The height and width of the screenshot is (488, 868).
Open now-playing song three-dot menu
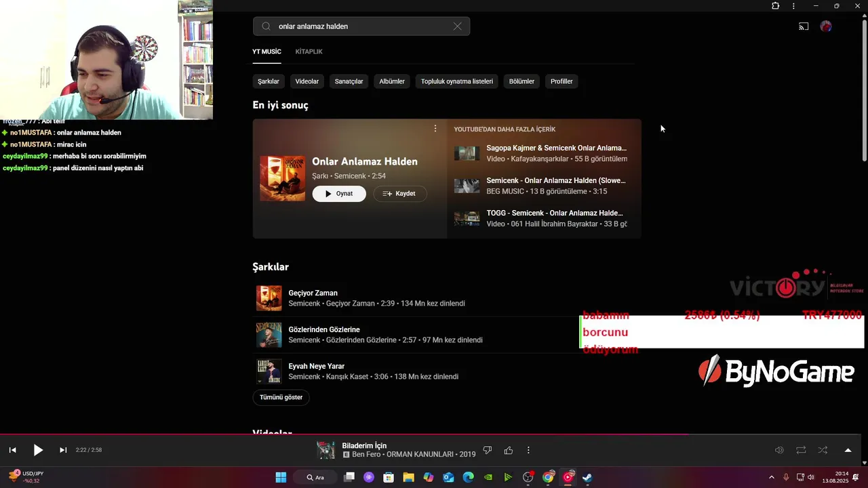tap(528, 450)
